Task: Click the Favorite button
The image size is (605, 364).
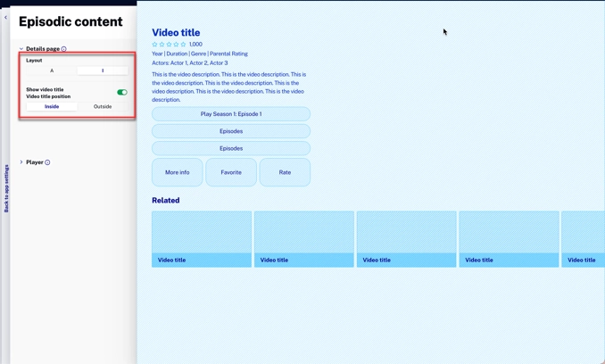Action: pos(231,172)
